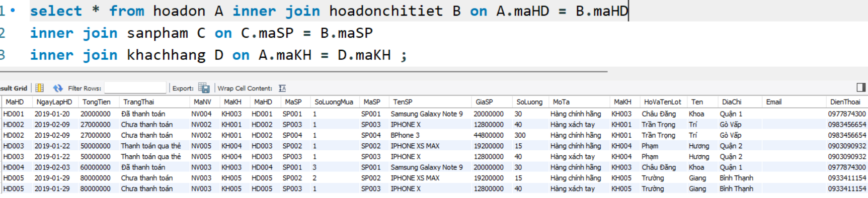The image size is (868, 198).
Task: Click the refresh result set icon
Action: (58, 88)
